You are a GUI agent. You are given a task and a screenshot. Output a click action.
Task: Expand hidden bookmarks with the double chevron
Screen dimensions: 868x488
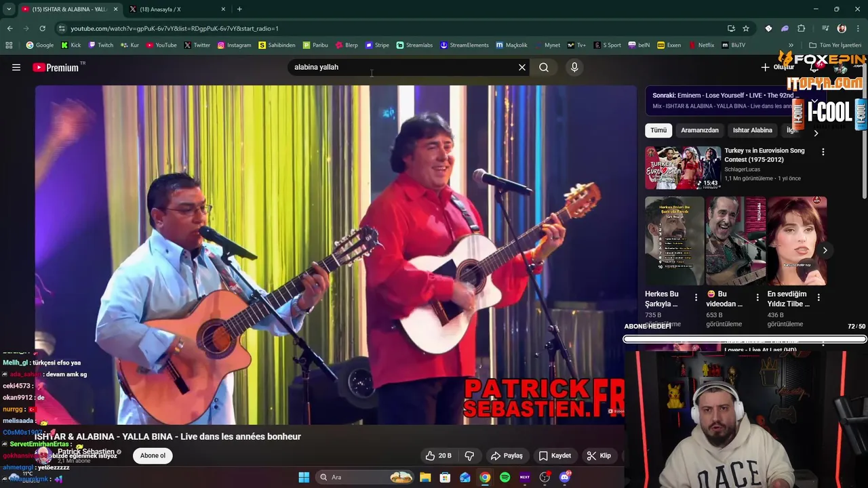[x=791, y=45]
